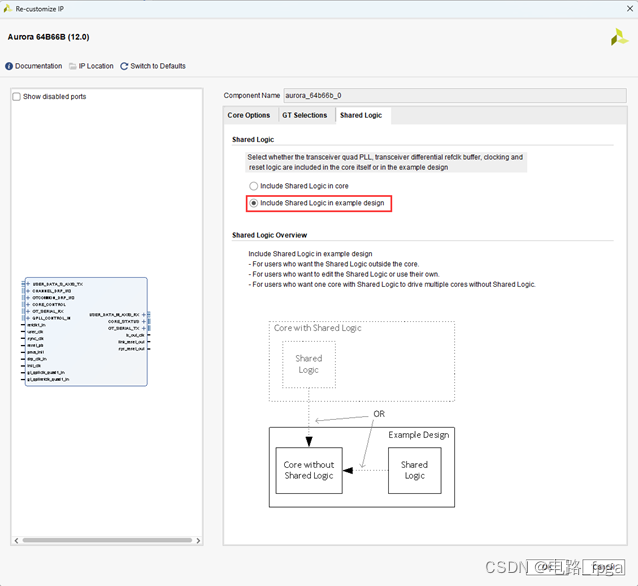Click the Cancel button
The image size is (638, 586).
(x=603, y=567)
